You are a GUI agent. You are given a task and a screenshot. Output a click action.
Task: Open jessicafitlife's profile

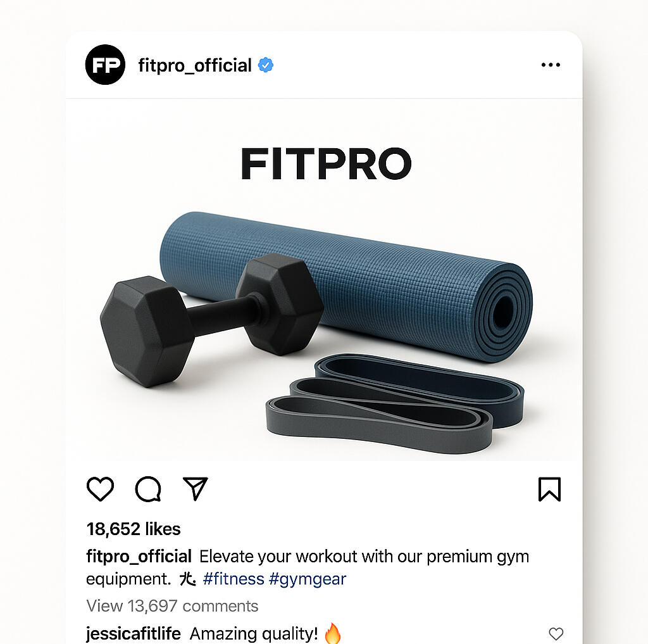[x=133, y=633]
